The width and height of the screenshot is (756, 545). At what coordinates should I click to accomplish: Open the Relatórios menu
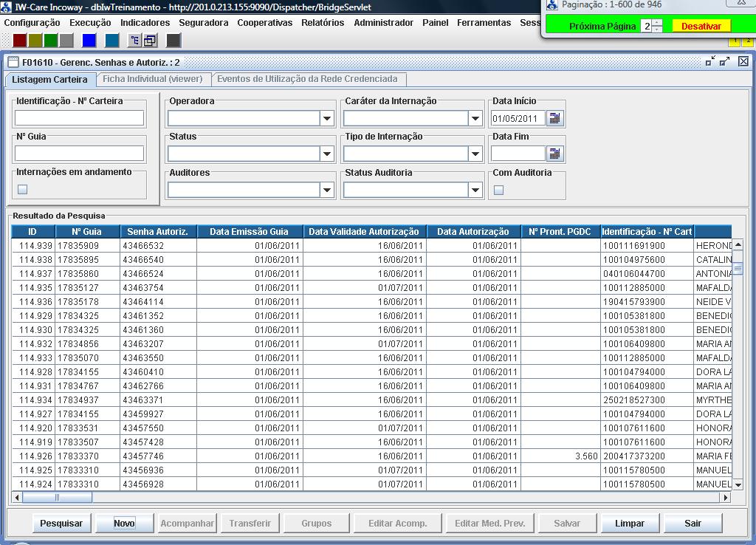[x=323, y=23]
